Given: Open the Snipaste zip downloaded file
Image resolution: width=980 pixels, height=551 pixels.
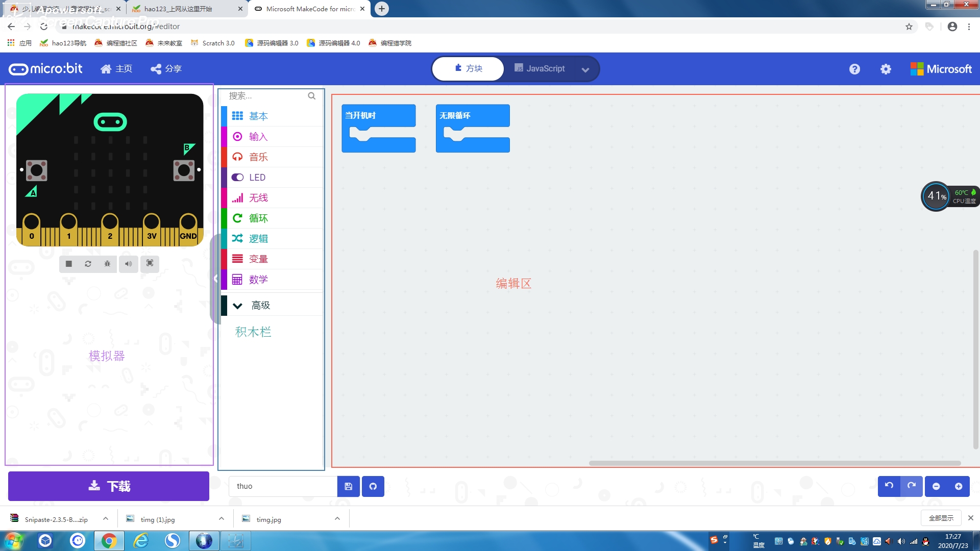Looking at the screenshot, I should 51,519.
